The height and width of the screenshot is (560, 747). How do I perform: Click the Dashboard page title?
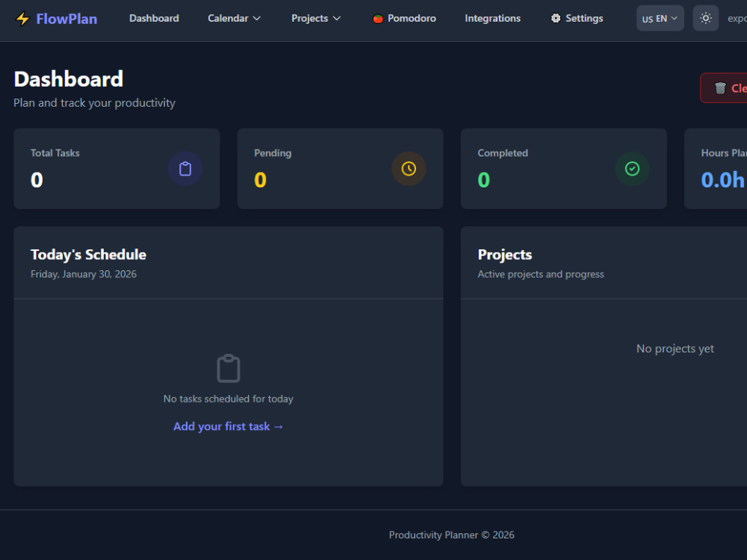coord(69,79)
